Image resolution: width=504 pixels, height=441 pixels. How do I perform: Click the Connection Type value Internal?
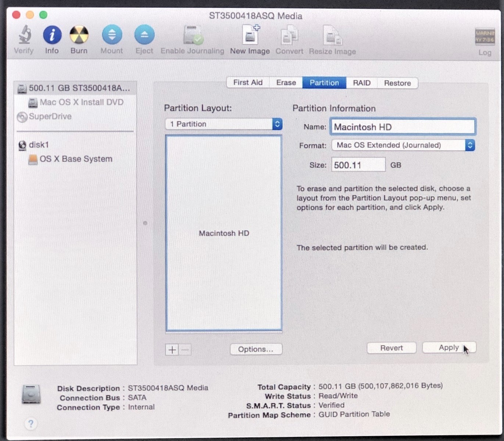[141, 407]
